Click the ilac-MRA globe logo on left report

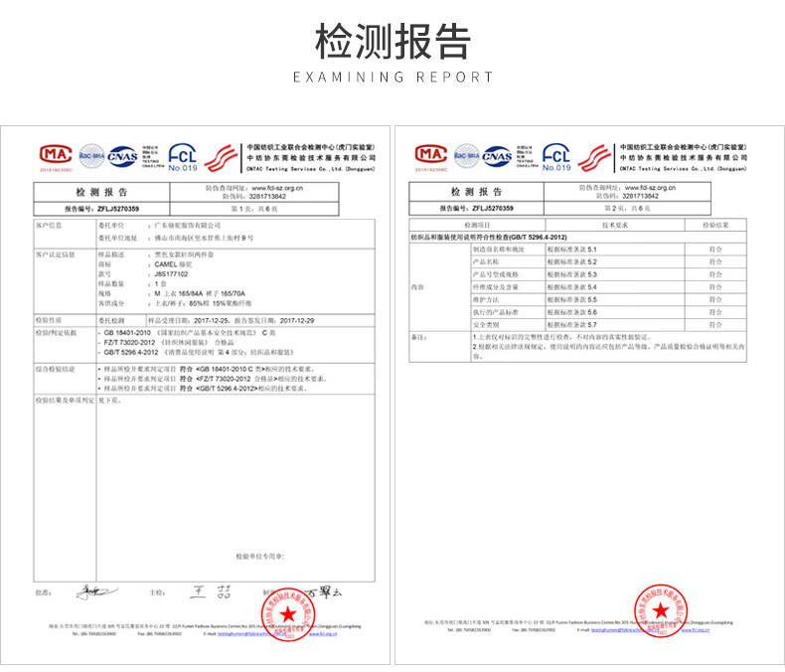point(91,156)
